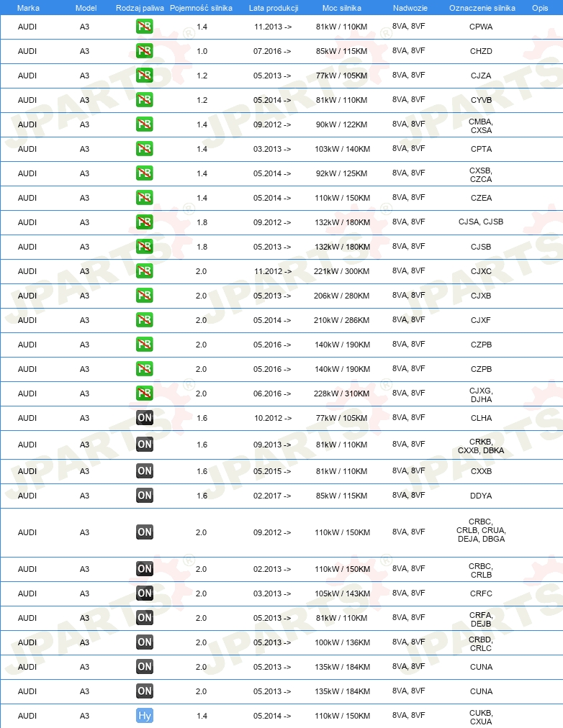Select the production date 10.2012 ->
Viewport: 563px width, 728px height.
pos(273,418)
